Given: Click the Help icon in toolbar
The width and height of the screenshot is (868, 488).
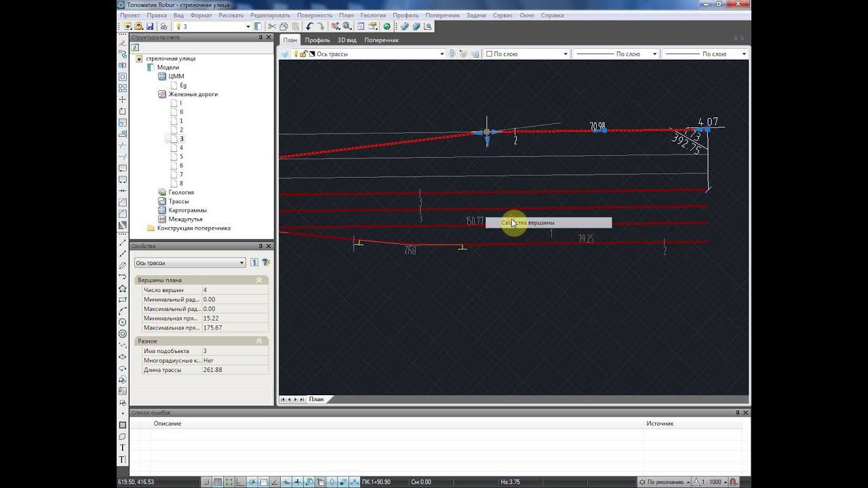Looking at the screenshot, I should pos(387,26).
